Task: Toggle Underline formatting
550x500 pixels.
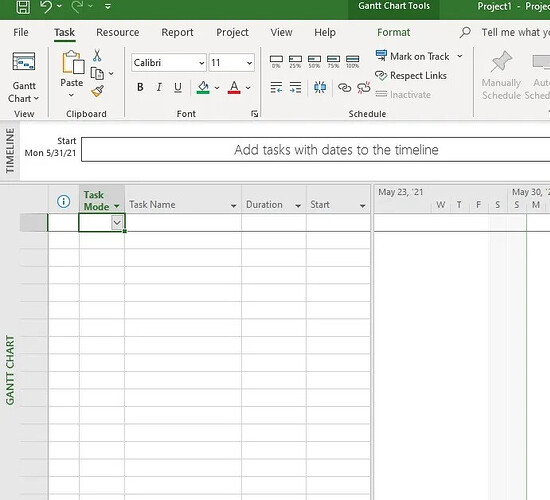Action: click(x=178, y=87)
